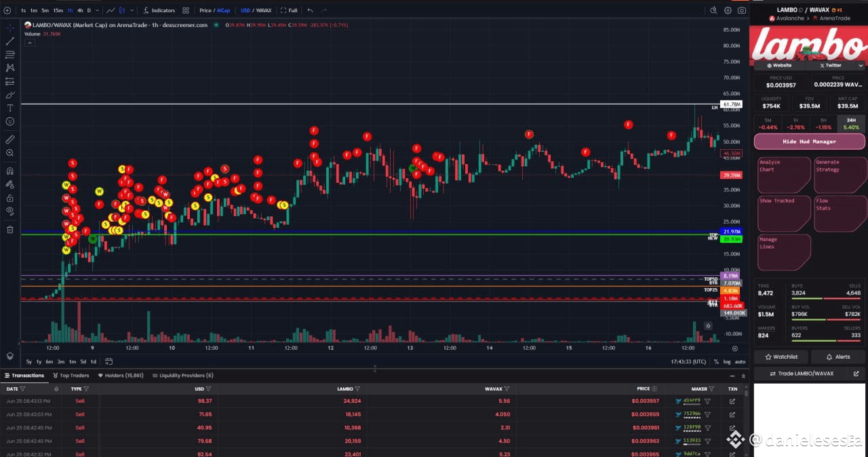Select the Text annotation tool
The height and width of the screenshot is (457, 868).
(x=9, y=108)
